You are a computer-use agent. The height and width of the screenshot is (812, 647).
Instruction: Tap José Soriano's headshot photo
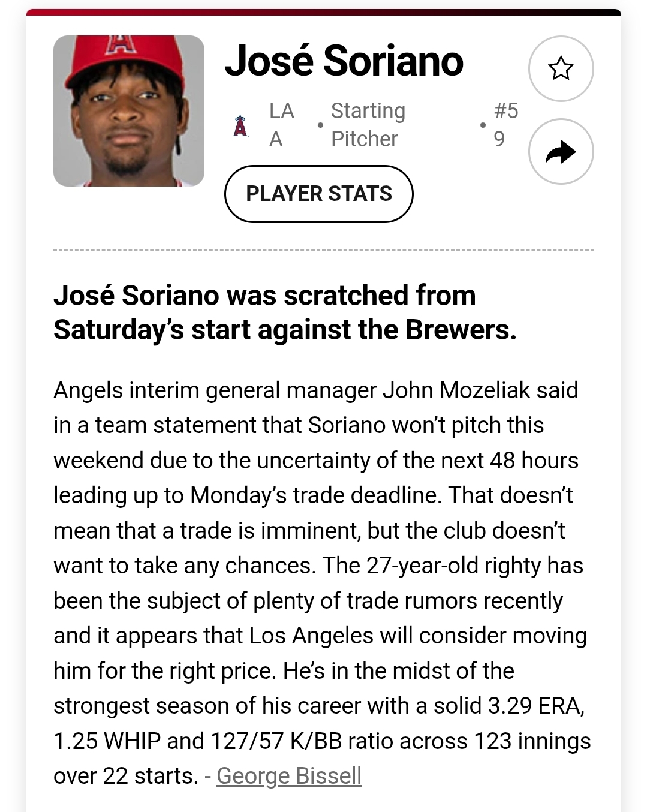[129, 111]
